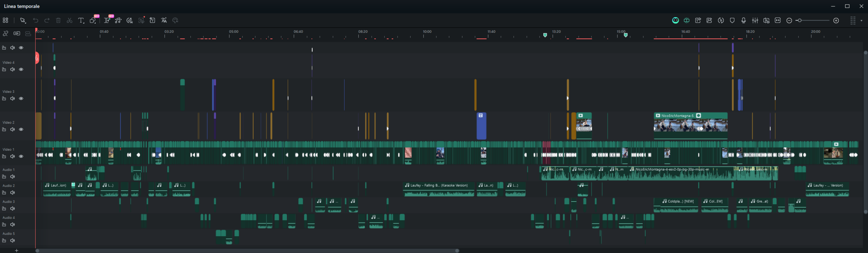The height and width of the screenshot is (253, 868).
Task: Hide the Video 1 track
Action: point(21,157)
